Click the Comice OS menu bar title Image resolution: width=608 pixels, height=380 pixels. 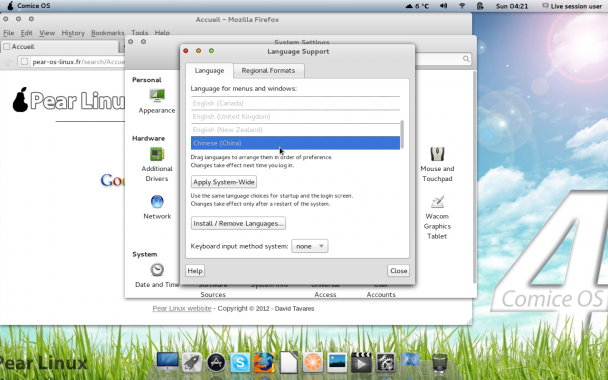(34, 6)
